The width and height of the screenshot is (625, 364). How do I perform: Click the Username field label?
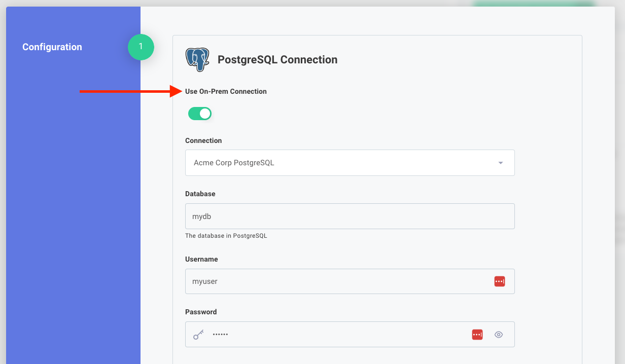tap(201, 259)
